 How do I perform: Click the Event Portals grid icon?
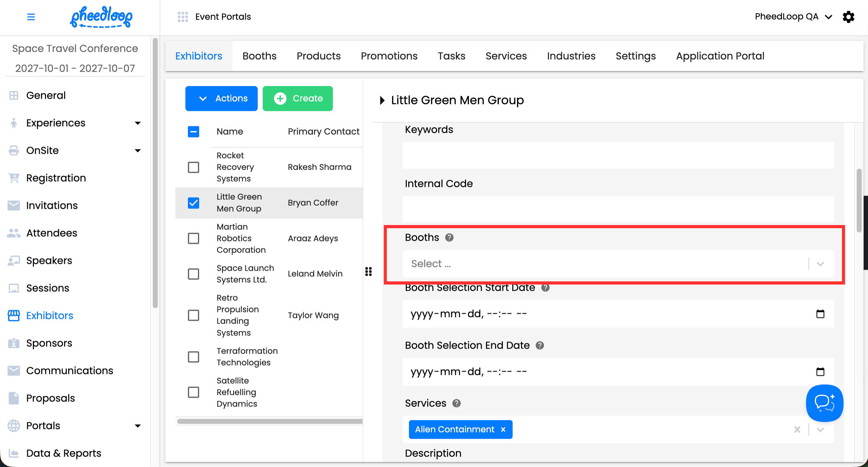[183, 17]
